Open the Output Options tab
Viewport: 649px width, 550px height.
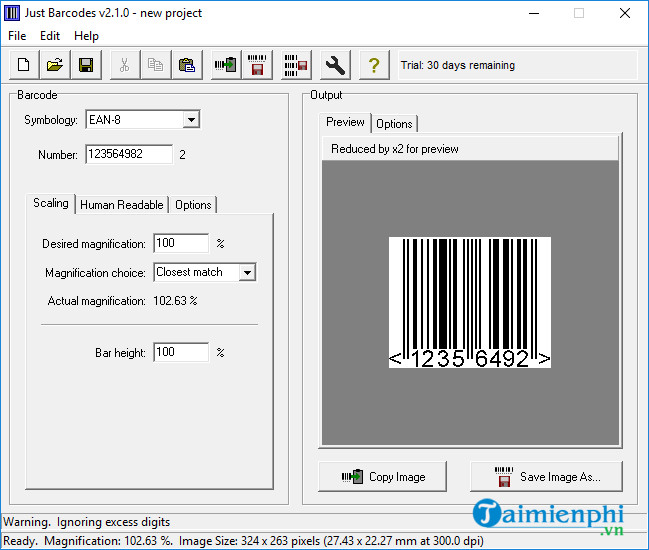pos(394,124)
